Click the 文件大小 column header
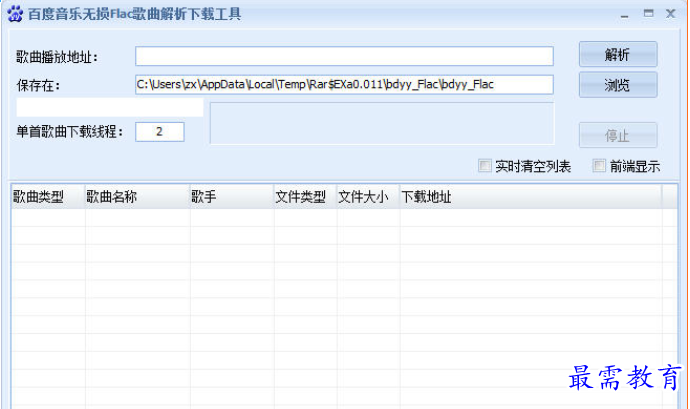Viewport: 690px width, 409px height. 368,197
